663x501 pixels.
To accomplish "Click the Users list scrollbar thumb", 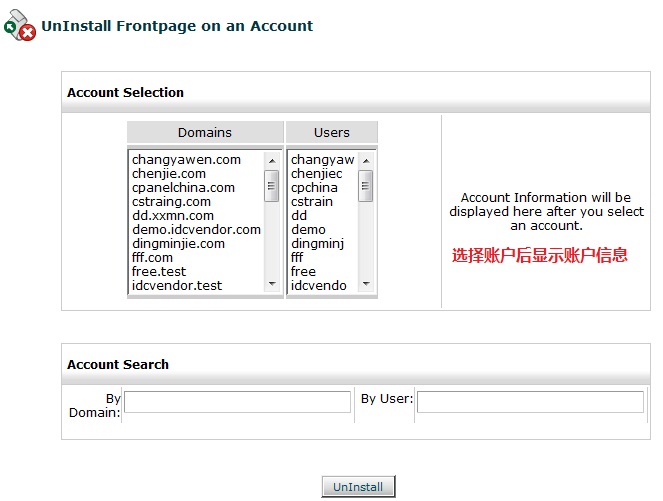I will 366,186.
